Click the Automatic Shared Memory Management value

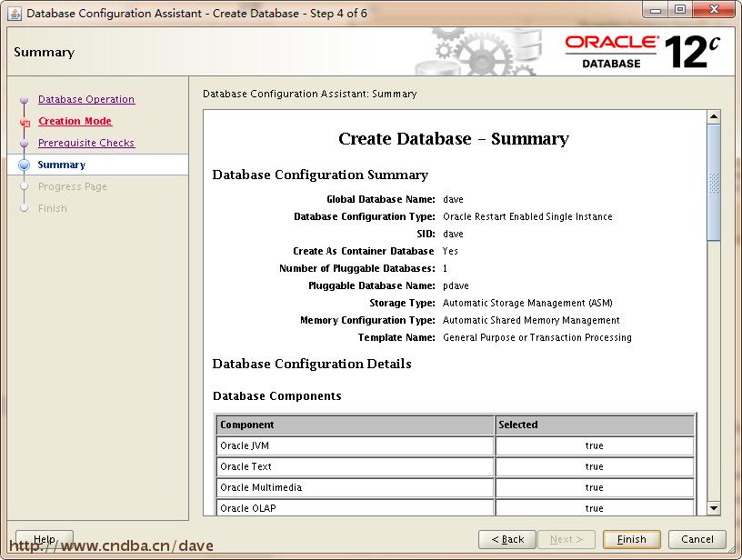point(531,320)
